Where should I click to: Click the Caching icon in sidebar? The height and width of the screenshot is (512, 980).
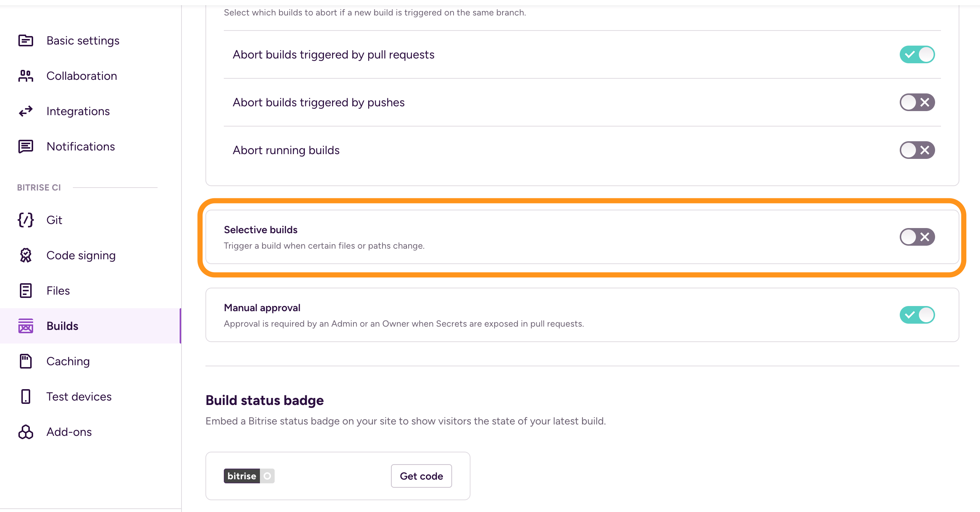[x=25, y=361]
